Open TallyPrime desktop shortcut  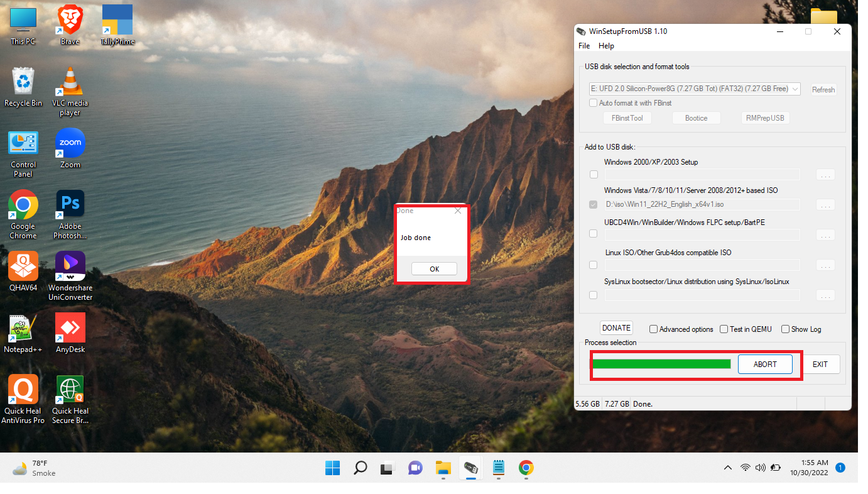[x=117, y=26]
